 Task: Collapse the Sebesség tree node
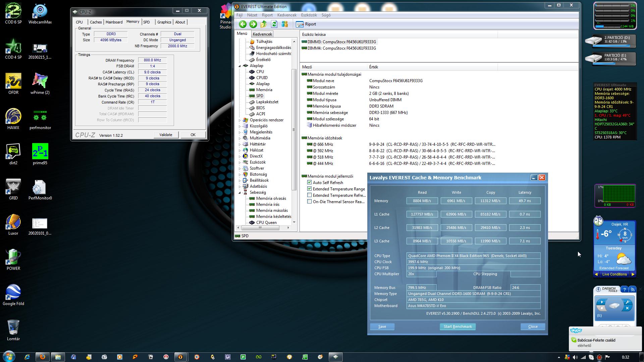click(240, 193)
